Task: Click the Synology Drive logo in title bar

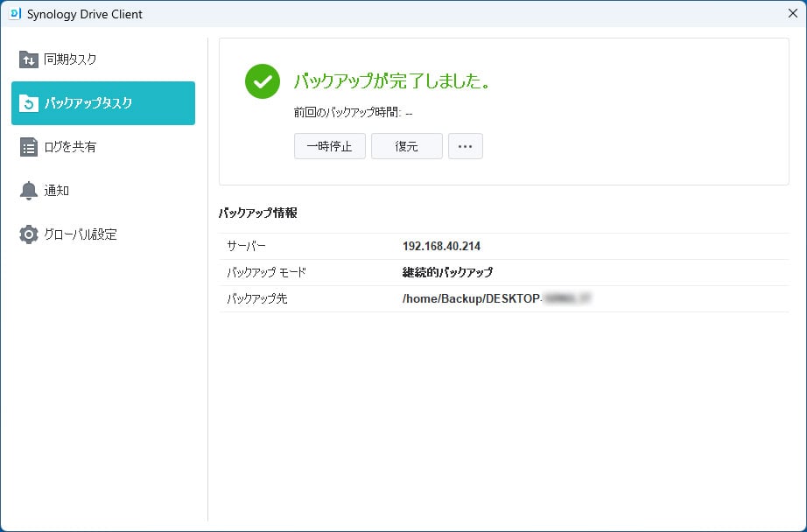Action: click(15, 14)
